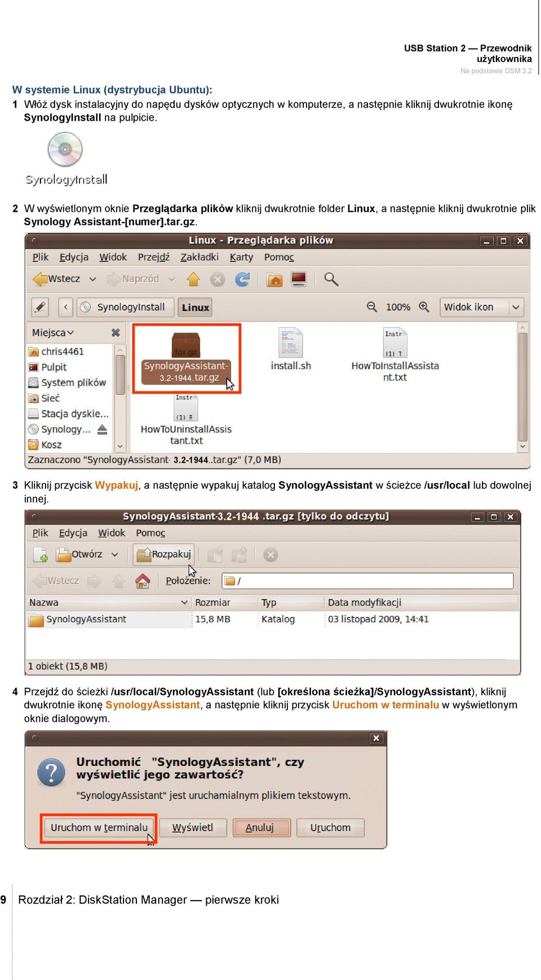Click the stop loading icon in file browser

tap(218, 279)
